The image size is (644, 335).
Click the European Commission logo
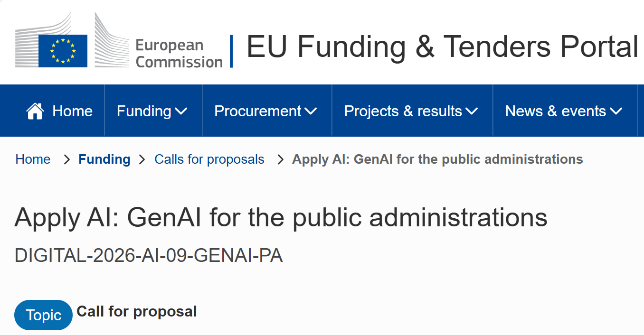click(119, 43)
